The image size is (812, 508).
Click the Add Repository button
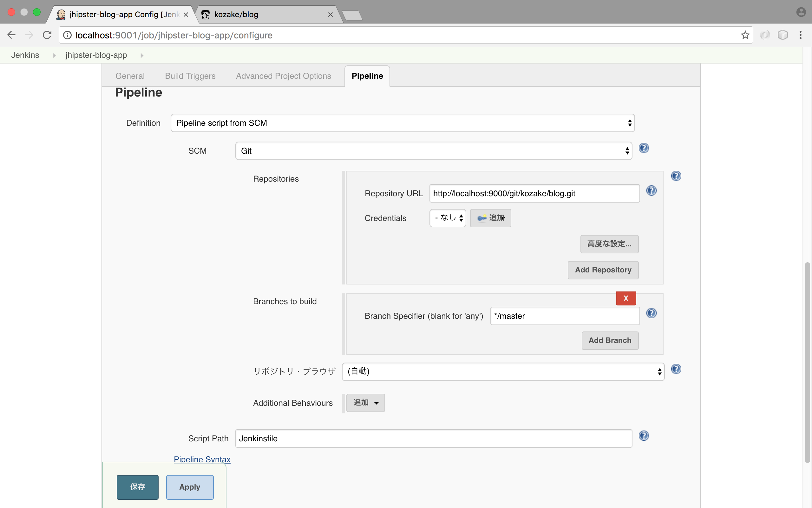(603, 270)
